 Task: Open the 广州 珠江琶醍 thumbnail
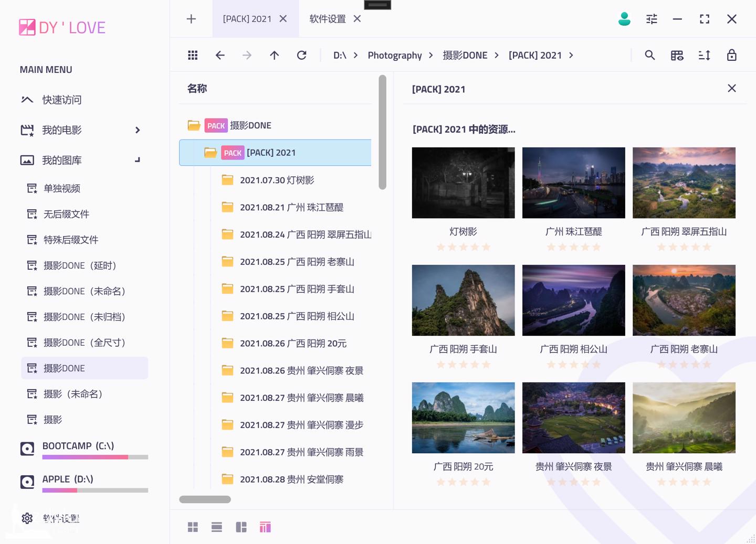(573, 183)
